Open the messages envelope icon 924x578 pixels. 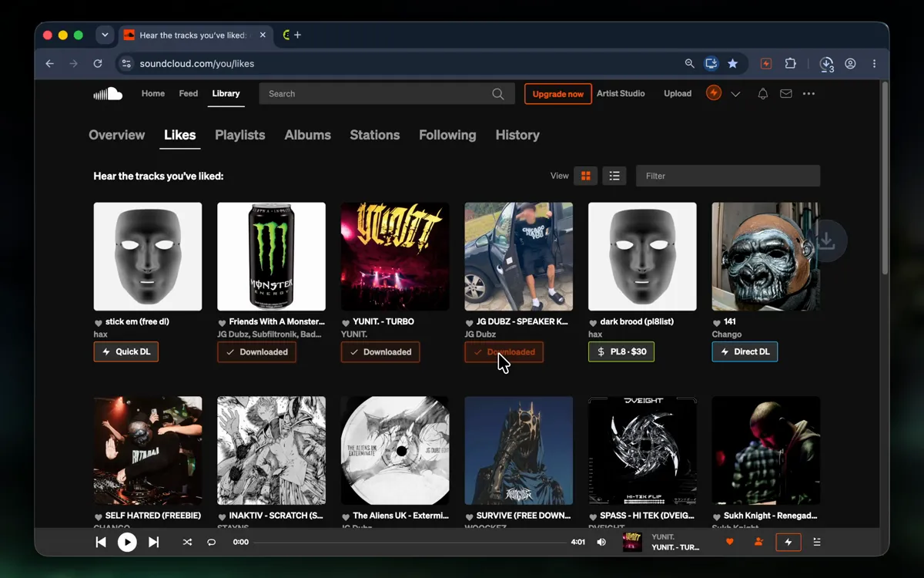point(785,94)
